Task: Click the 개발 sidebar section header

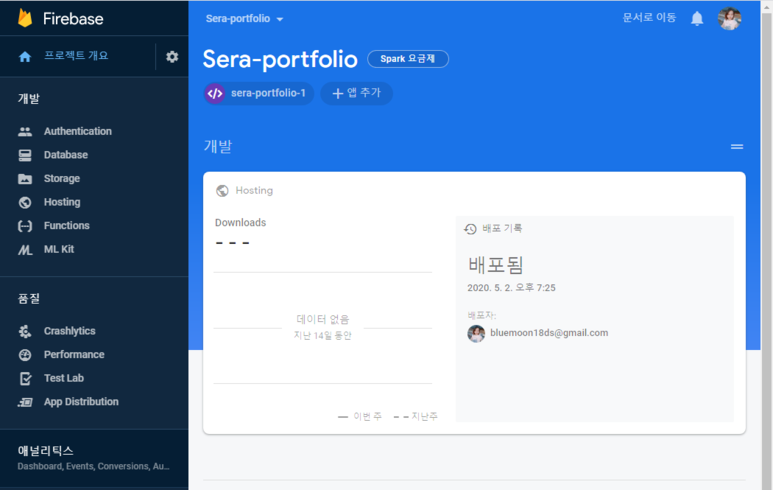Action: (29, 99)
